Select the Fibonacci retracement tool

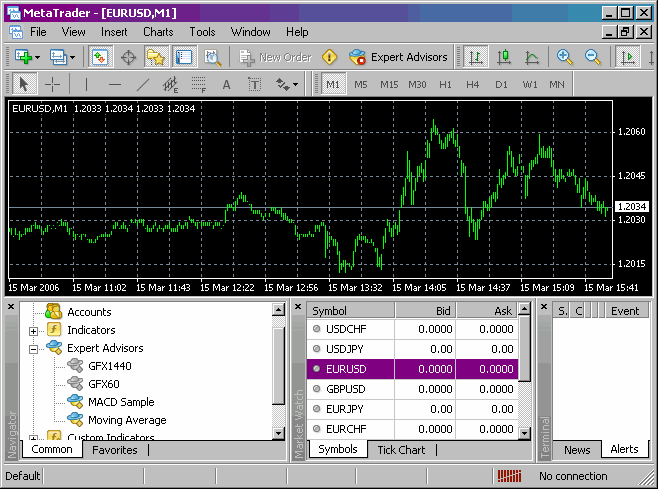point(198,84)
